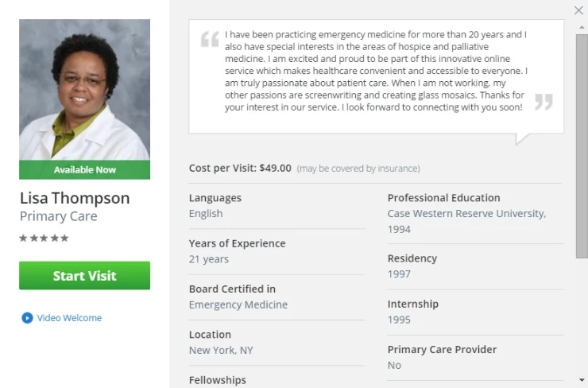Click the Emergency Medicine certification value
The width and height of the screenshot is (588, 388).
tap(238, 305)
